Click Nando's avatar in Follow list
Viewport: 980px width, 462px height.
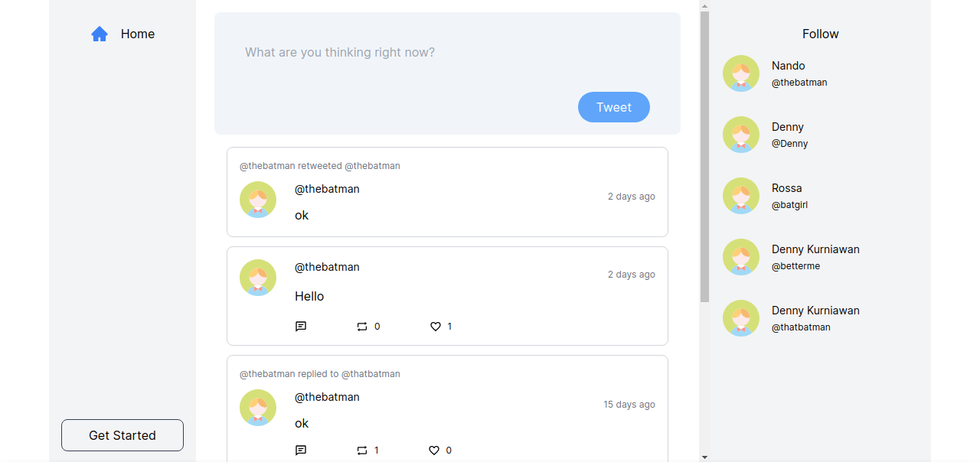point(741,73)
